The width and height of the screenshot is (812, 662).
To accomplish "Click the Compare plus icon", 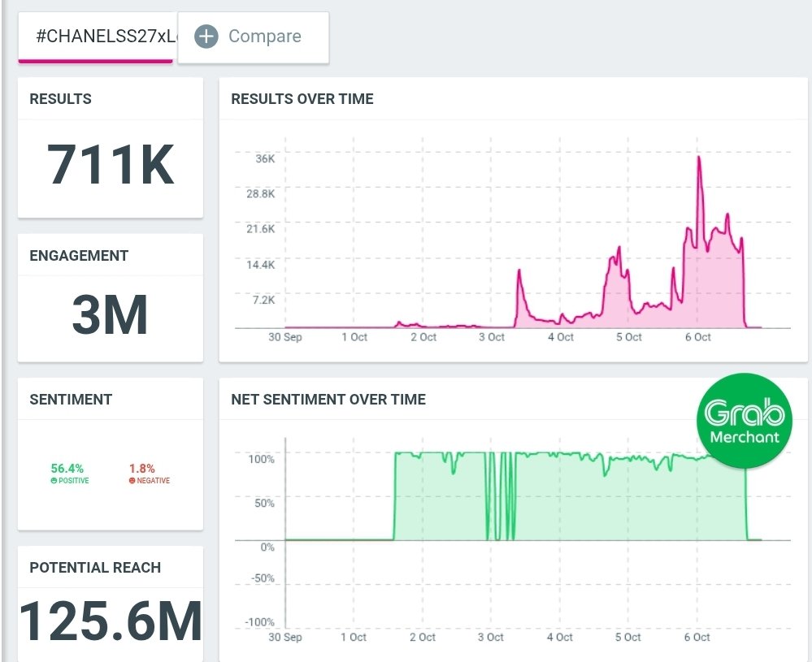I will pyautogui.click(x=206, y=37).
